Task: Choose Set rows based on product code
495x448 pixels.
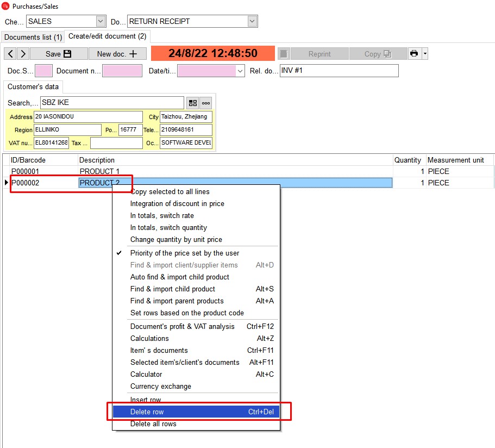Action: tap(196, 313)
